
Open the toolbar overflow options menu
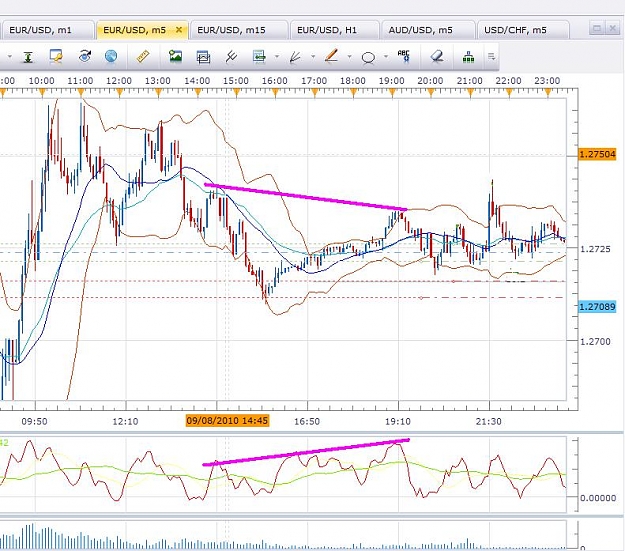491,57
